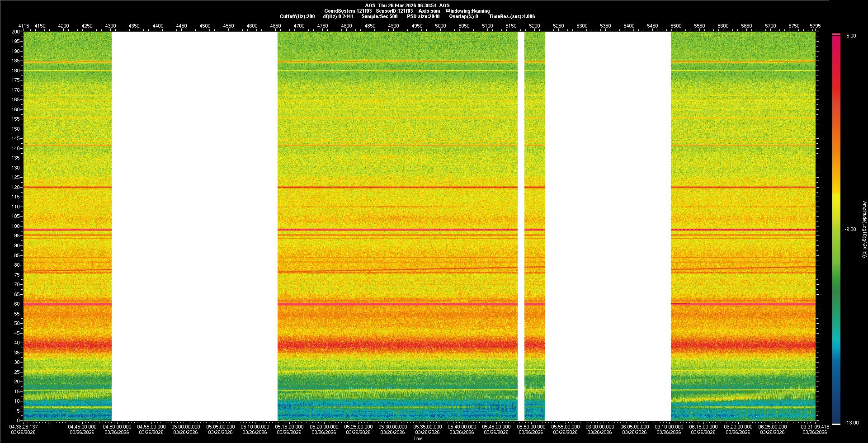Select the frequency axis tick "200"
Image resolution: width=868 pixels, height=443 pixels.
point(16,32)
